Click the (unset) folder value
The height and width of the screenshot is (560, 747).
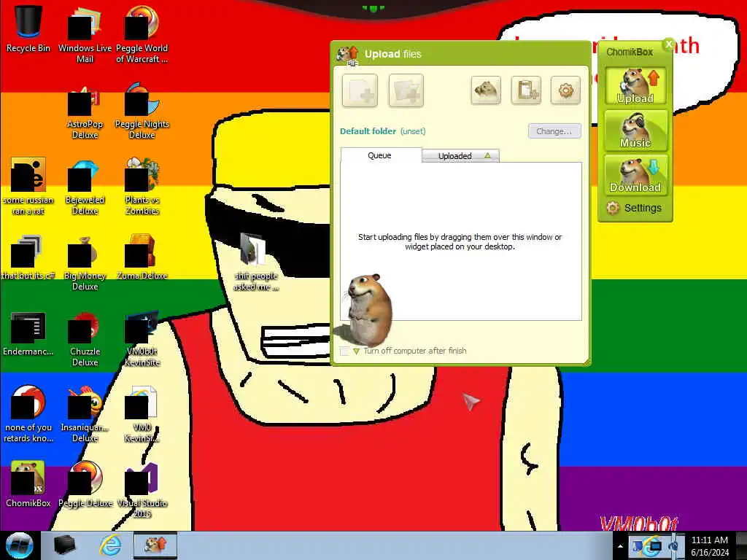pyautogui.click(x=413, y=131)
